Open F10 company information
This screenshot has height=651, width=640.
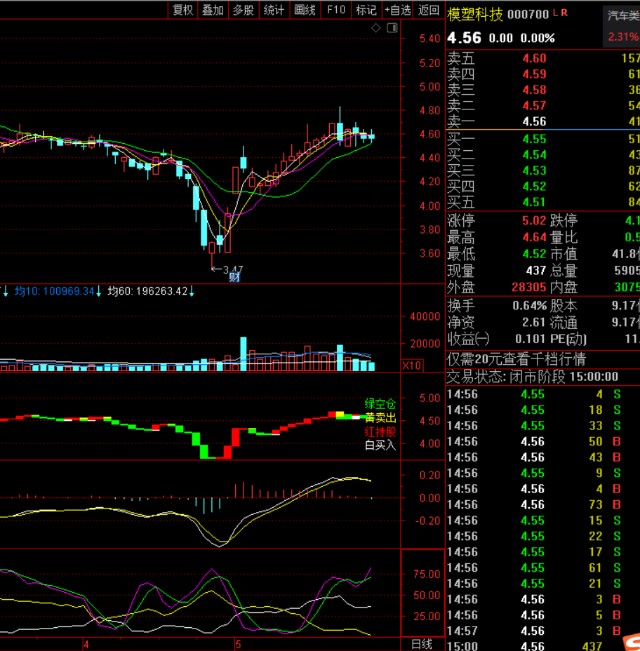pos(336,10)
